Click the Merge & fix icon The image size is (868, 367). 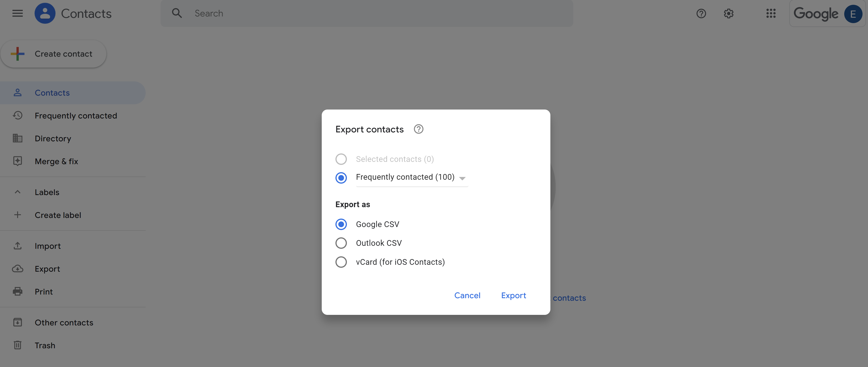click(x=18, y=161)
